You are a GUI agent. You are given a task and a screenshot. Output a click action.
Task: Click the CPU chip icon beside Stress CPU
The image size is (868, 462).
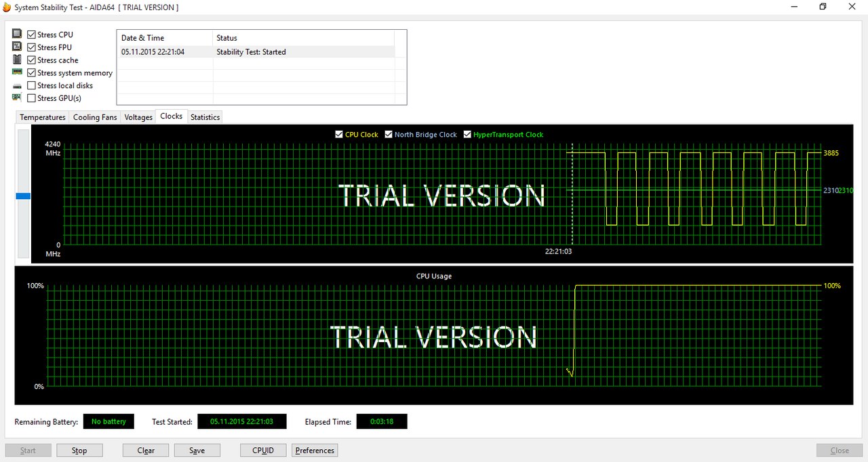[x=17, y=34]
